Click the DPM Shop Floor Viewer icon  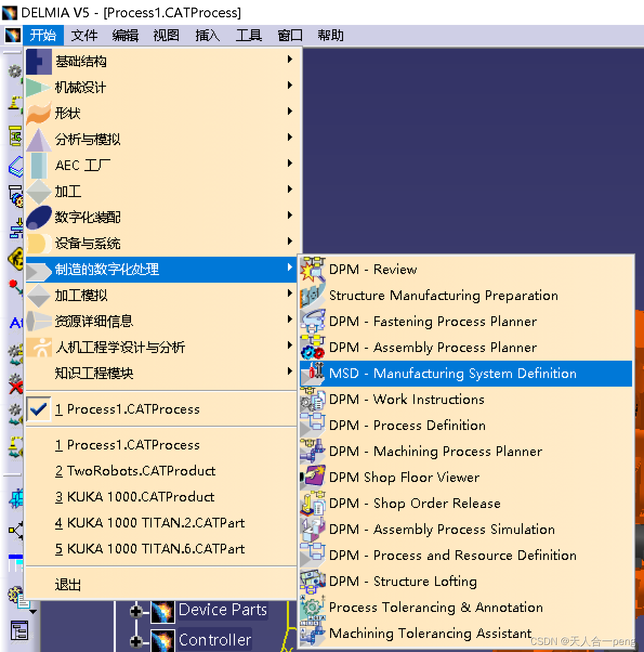312,477
